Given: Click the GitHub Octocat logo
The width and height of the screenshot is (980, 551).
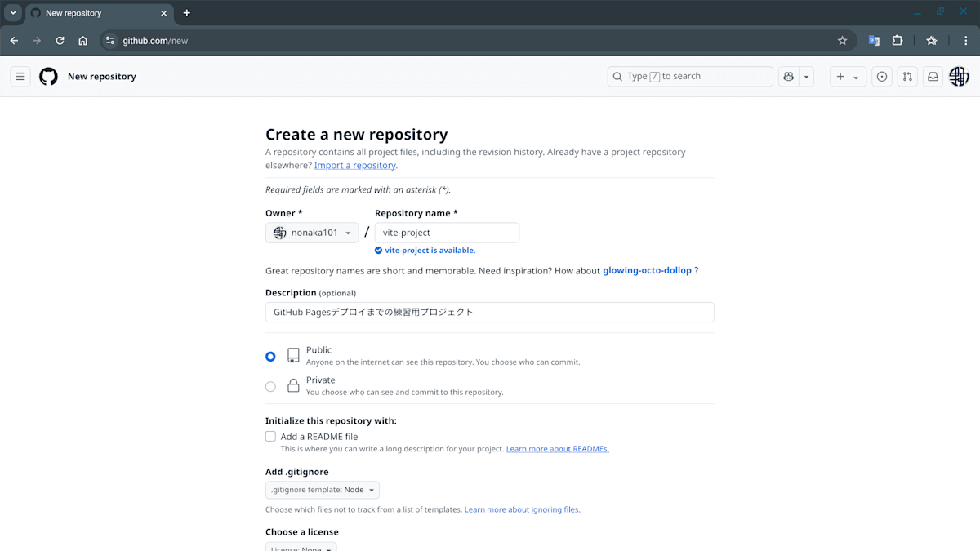Looking at the screenshot, I should [49, 77].
